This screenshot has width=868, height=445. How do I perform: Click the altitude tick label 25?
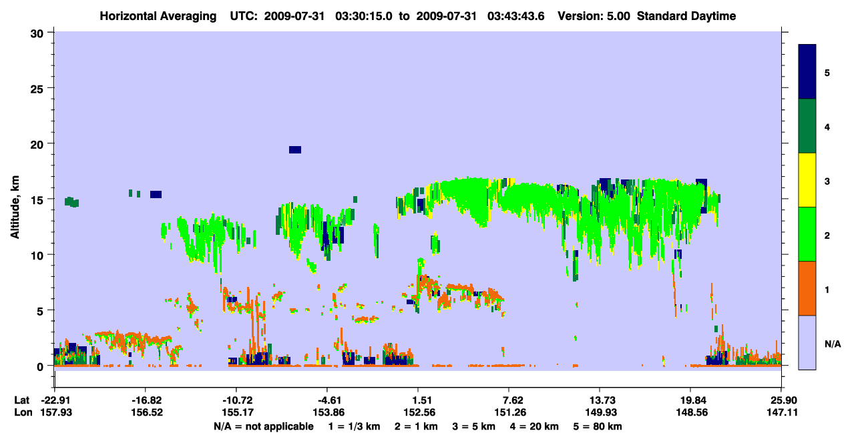38,88
